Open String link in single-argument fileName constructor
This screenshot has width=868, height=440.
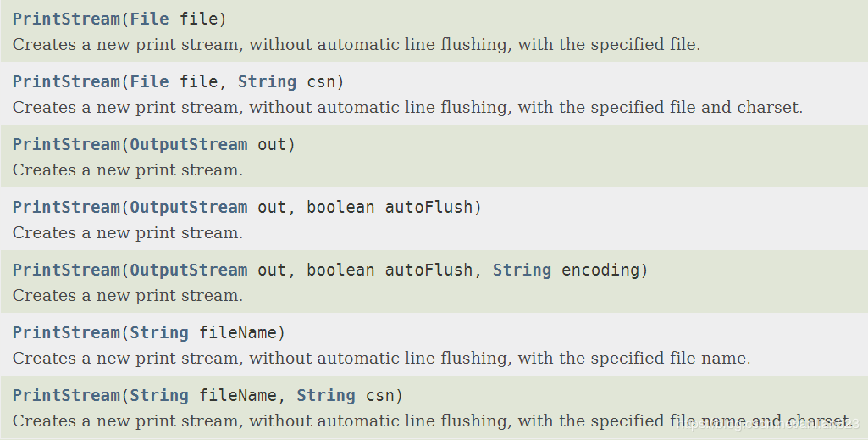159,332
